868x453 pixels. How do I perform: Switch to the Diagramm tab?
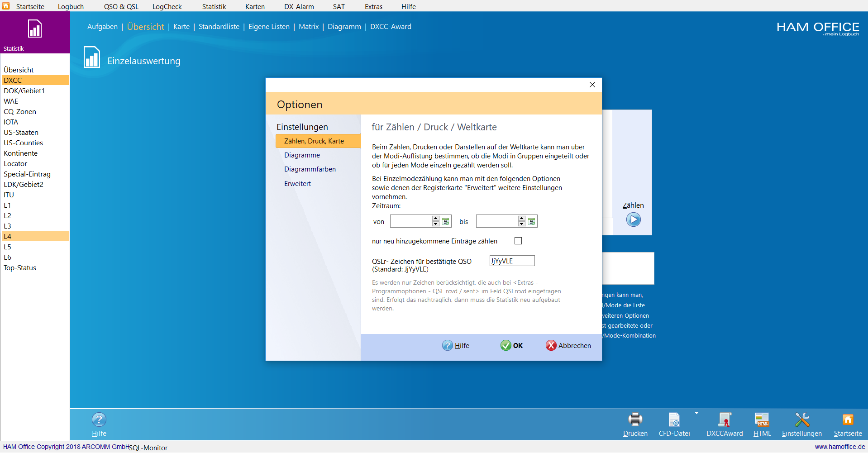pyautogui.click(x=344, y=26)
